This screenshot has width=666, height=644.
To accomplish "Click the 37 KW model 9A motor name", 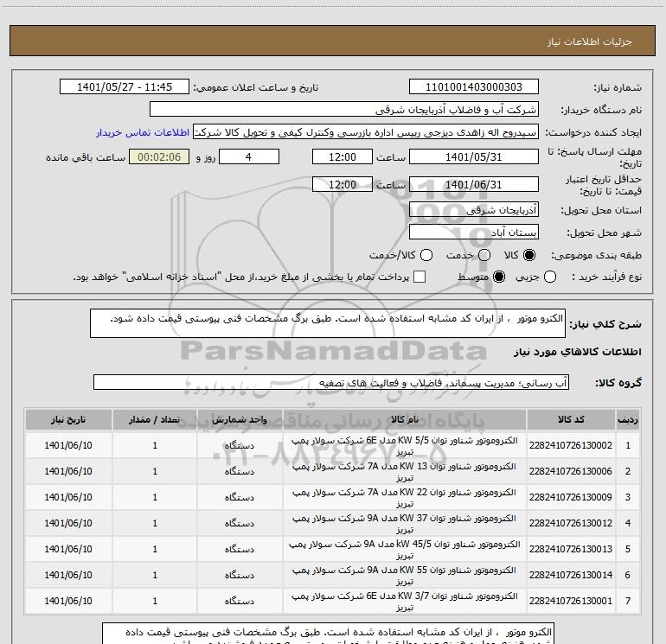I will (405, 524).
